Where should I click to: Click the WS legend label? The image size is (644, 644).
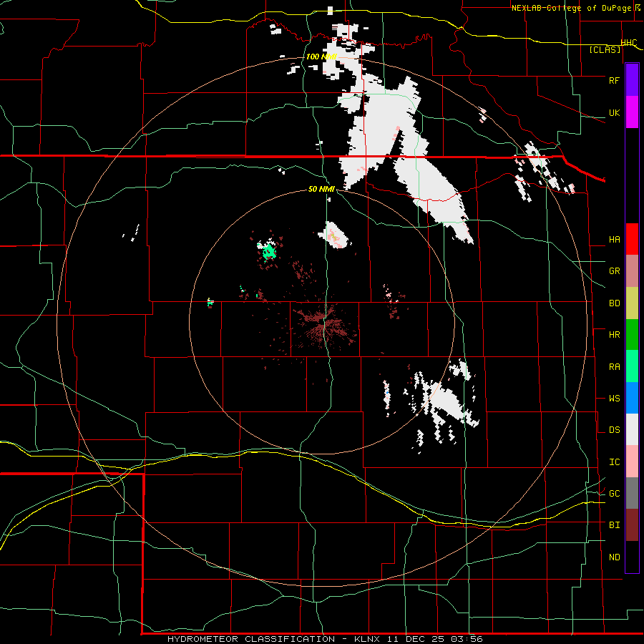pyautogui.click(x=614, y=399)
